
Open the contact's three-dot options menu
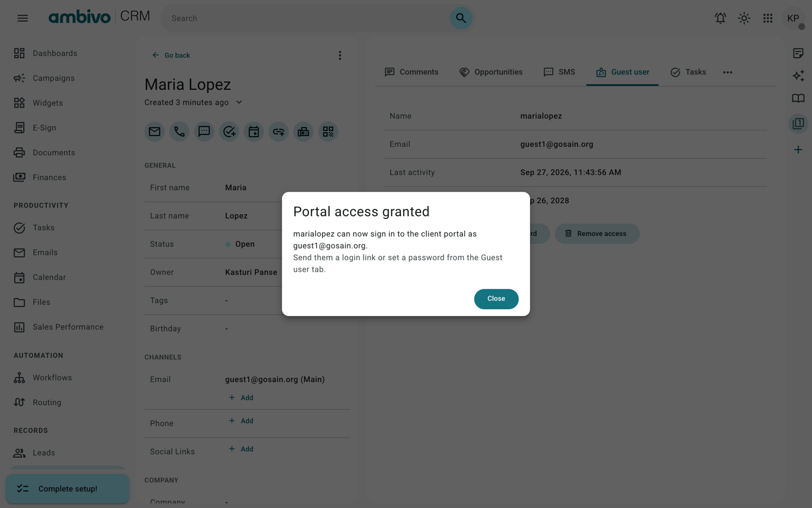pyautogui.click(x=339, y=55)
